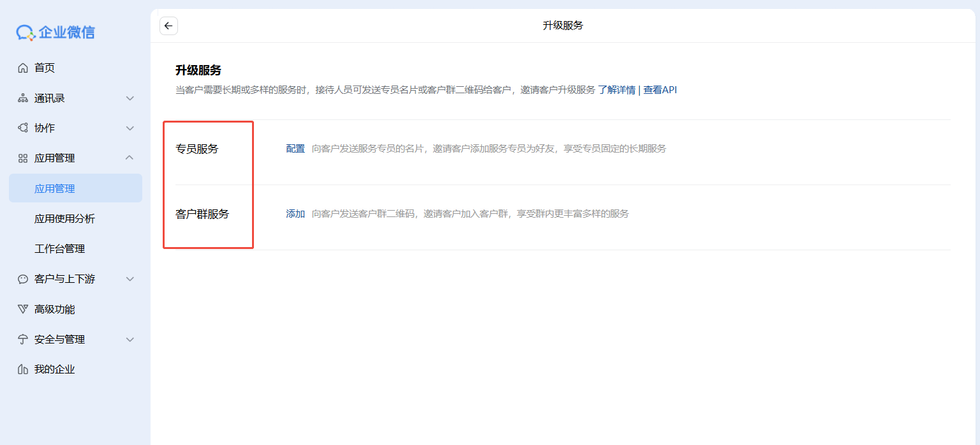
Task: Click the 向客户发送服务专员的名片 description text
Action: pyautogui.click(x=489, y=149)
